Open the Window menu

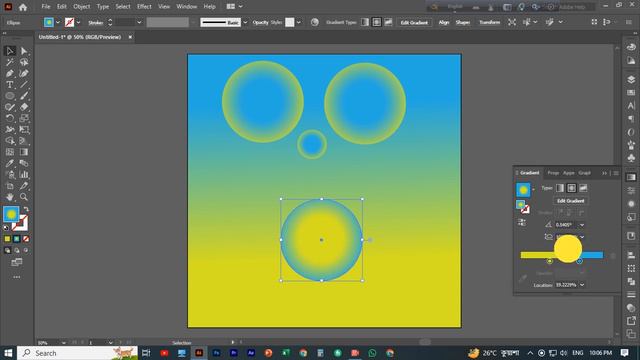click(x=187, y=7)
